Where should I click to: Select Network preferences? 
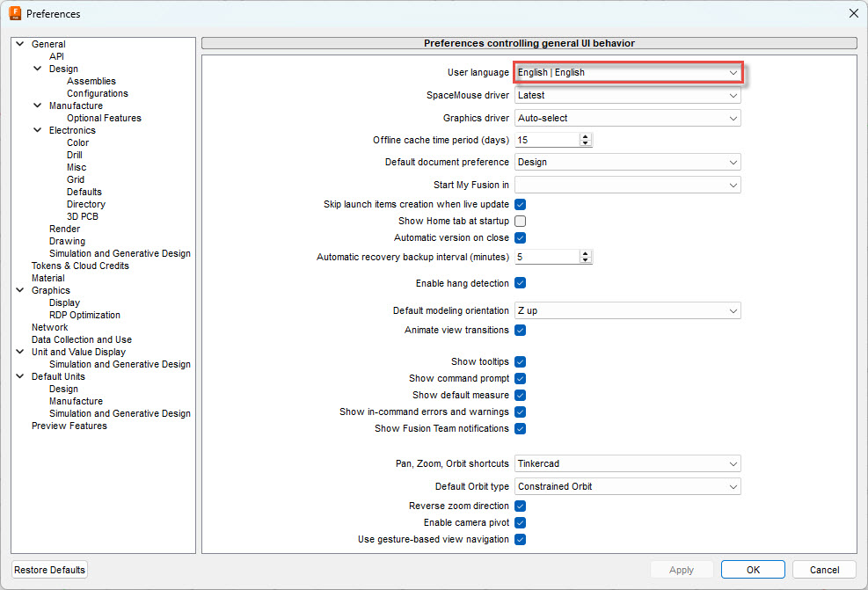click(x=50, y=327)
